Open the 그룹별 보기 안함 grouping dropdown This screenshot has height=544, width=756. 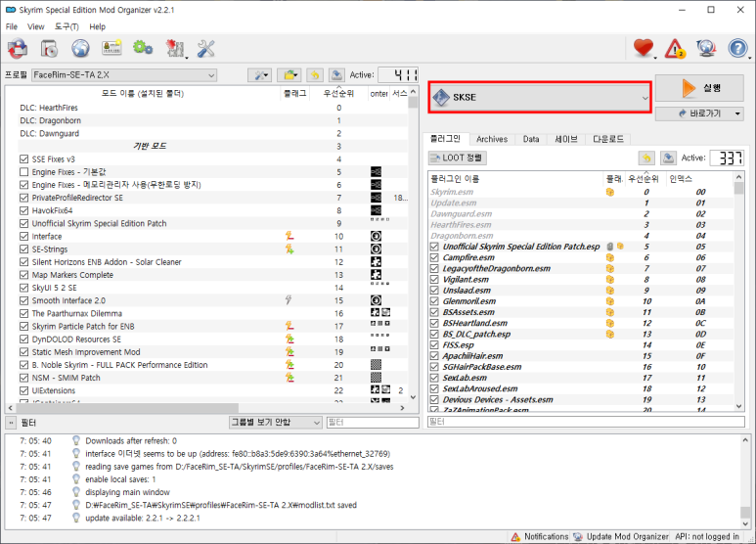[275, 422]
